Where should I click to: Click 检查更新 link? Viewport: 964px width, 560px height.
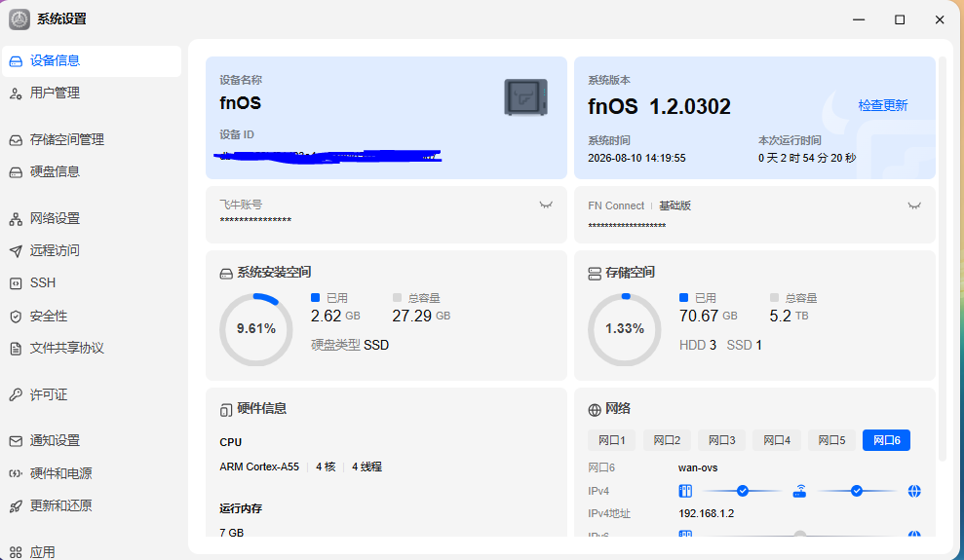pyautogui.click(x=883, y=105)
